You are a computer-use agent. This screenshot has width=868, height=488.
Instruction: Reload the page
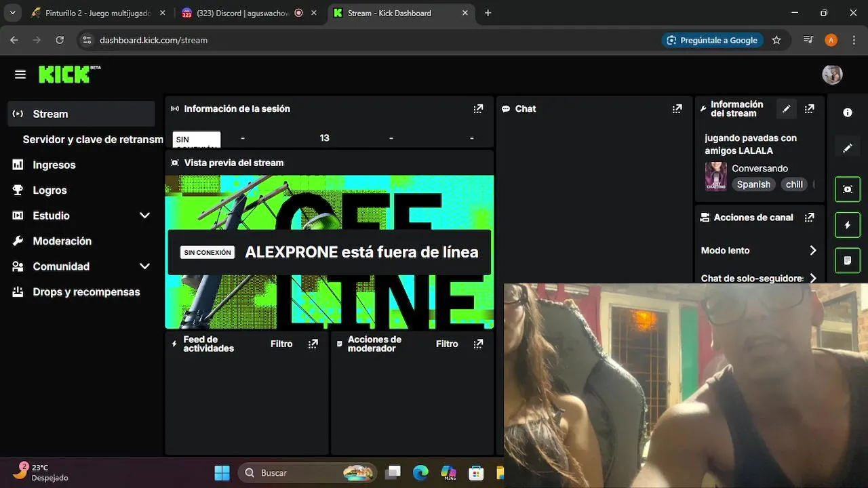[60, 40]
